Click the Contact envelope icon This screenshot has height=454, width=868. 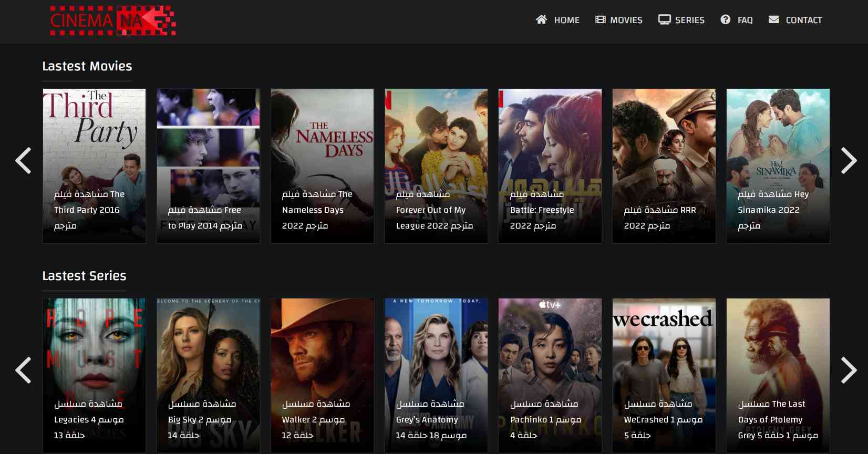pos(773,19)
